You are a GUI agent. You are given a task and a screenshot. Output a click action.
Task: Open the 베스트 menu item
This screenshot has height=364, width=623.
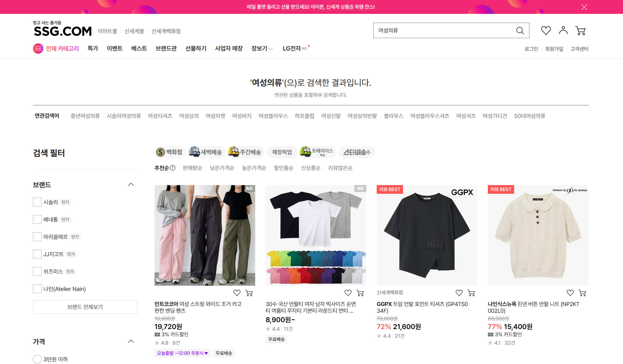pos(139,49)
